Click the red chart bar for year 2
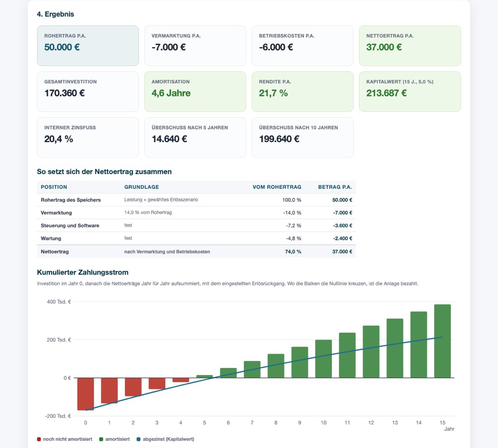Image resolution: width=498 pixels, height=448 pixels. click(133, 387)
